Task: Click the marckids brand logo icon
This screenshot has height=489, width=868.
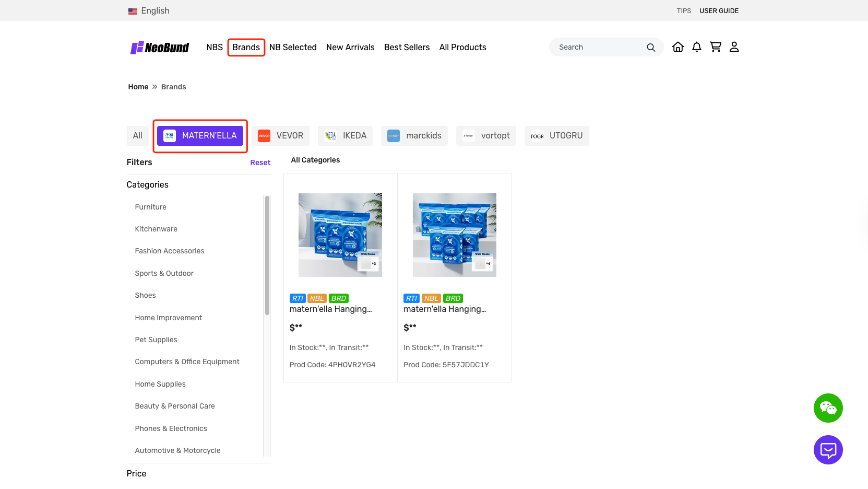Action: [x=394, y=136]
